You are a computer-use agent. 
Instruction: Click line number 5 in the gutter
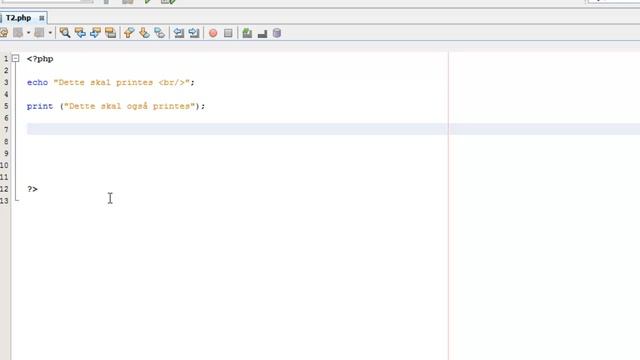[6, 106]
